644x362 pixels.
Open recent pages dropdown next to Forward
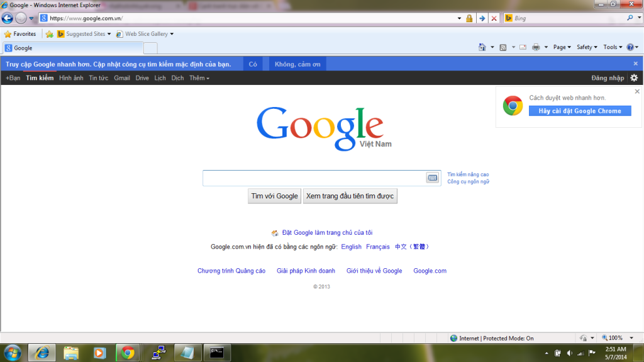point(31,18)
